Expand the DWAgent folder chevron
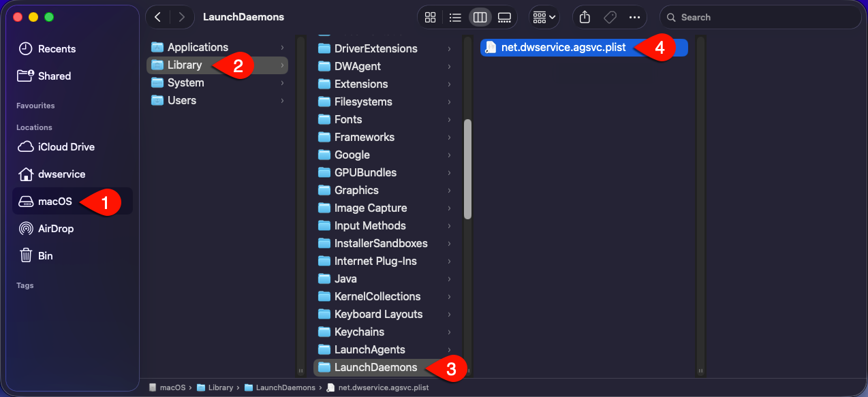Image resolution: width=868 pixels, height=397 pixels. tap(449, 66)
